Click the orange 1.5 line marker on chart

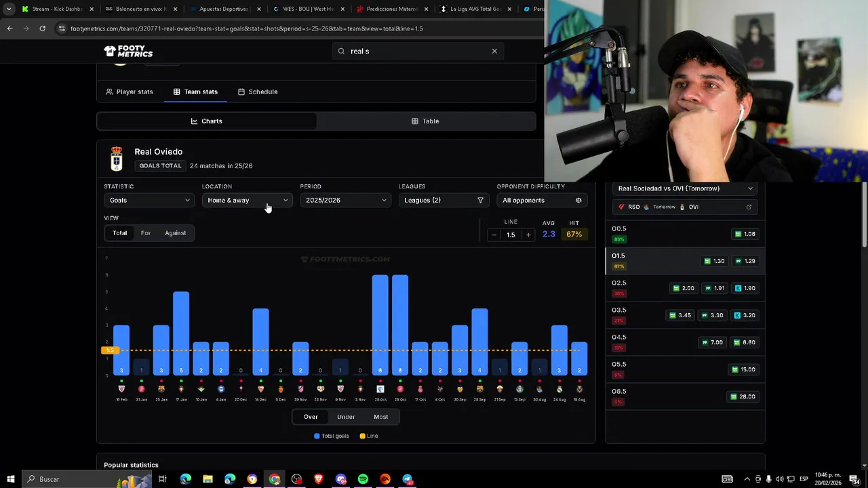109,350
